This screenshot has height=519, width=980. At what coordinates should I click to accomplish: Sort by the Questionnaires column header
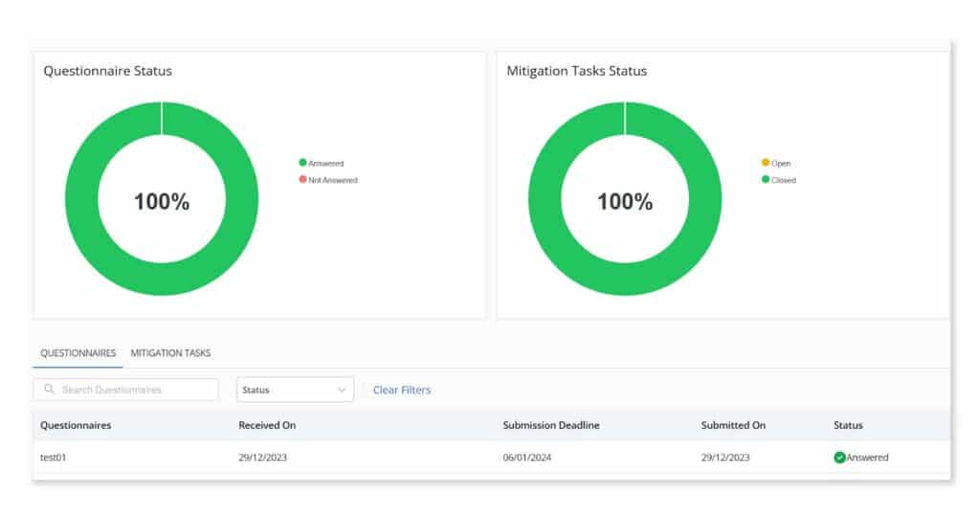click(x=76, y=425)
